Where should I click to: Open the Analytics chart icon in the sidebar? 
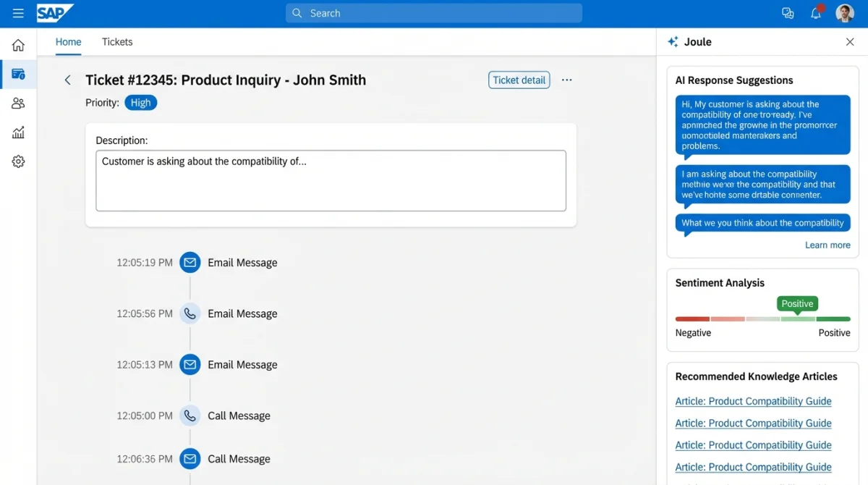tap(18, 132)
